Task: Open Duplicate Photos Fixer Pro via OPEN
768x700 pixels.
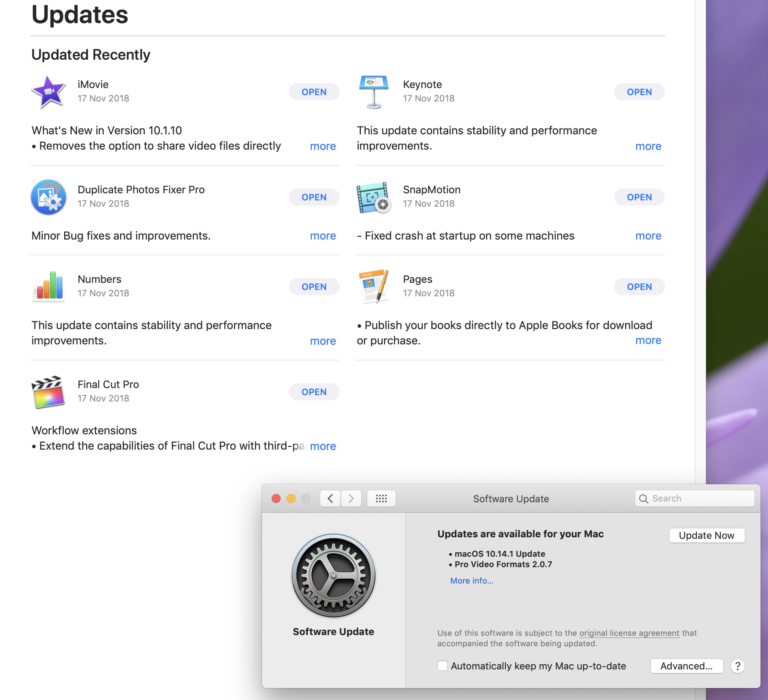Action: tap(314, 197)
